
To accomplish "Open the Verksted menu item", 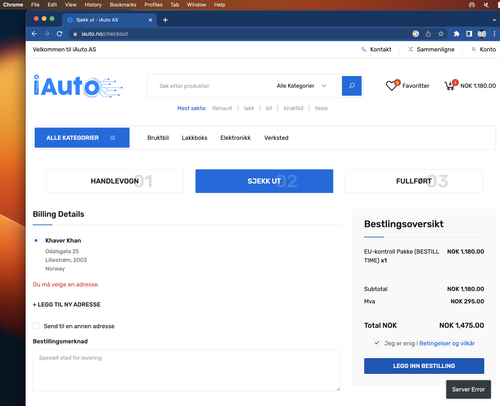I will coord(276,138).
